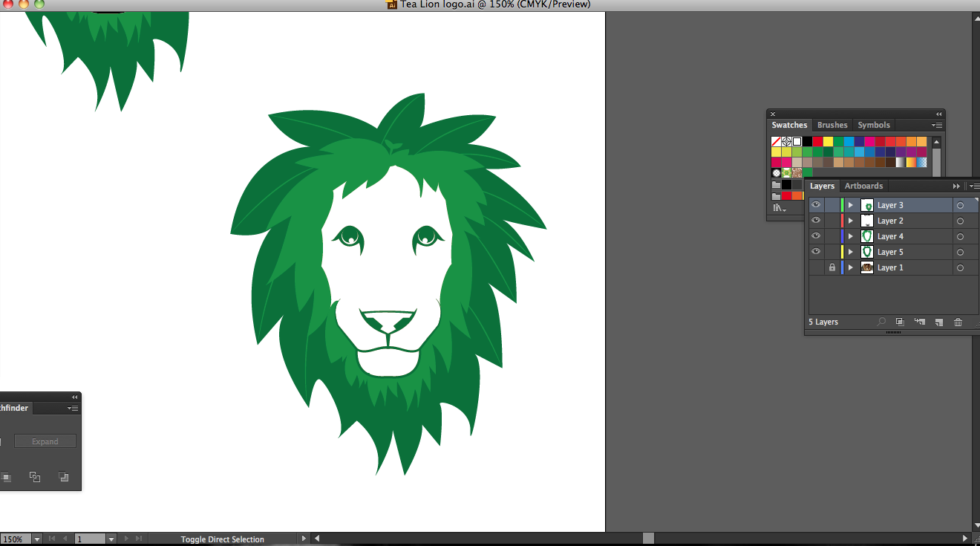Click the target circle for Layer 2

(x=960, y=221)
